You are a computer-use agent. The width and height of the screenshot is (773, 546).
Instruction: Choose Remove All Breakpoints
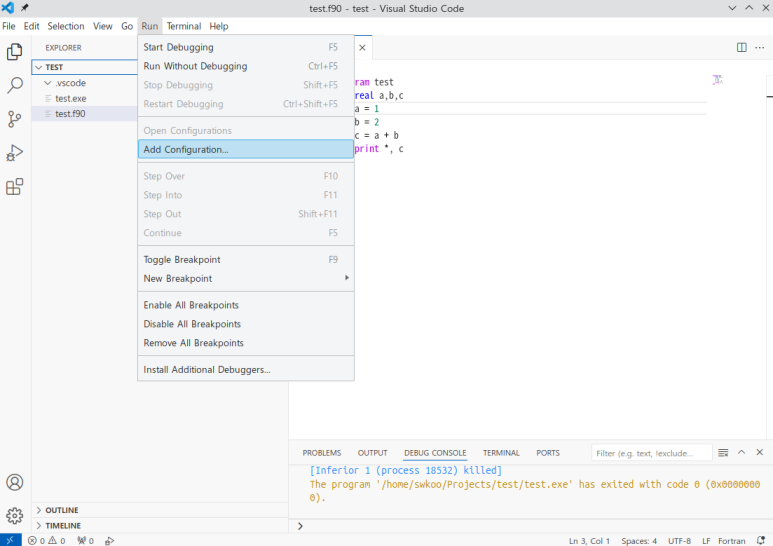pos(246,343)
